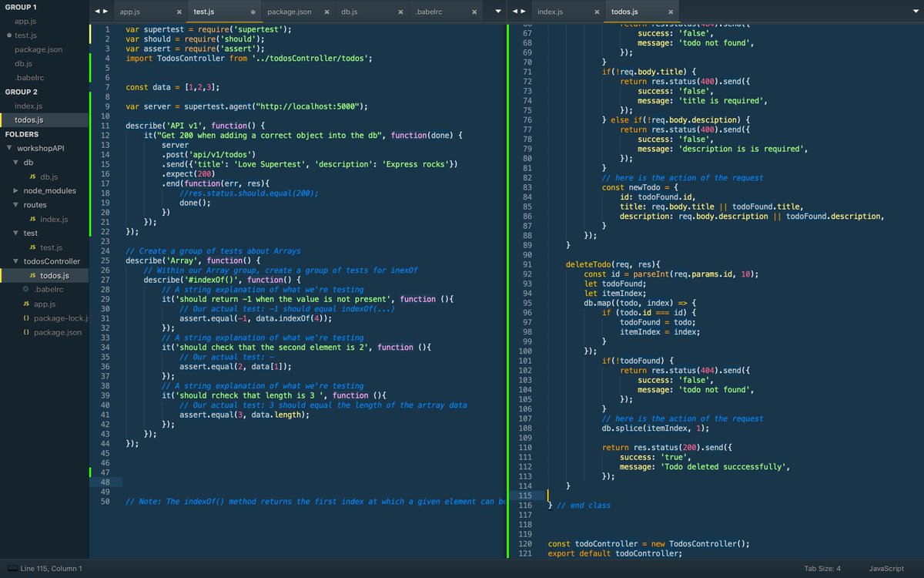
Task: Collapse the test folder arrow
Action: 15,233
